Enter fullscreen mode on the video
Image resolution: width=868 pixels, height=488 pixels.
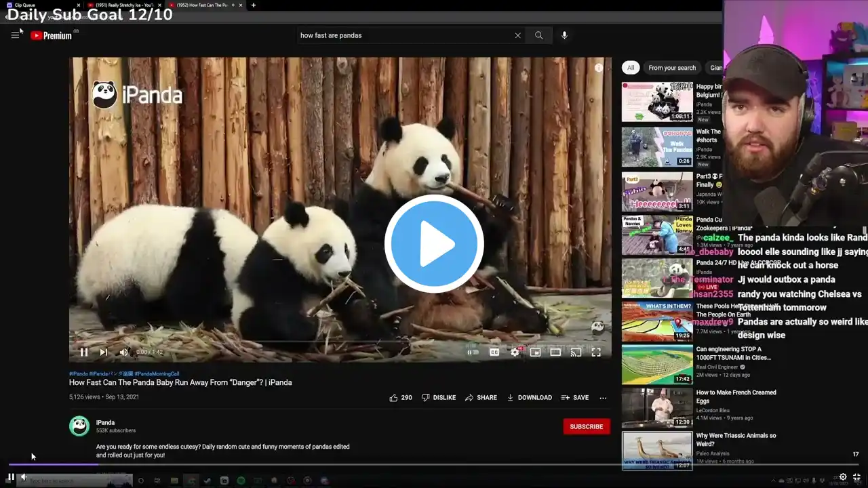tap(596, 352)
